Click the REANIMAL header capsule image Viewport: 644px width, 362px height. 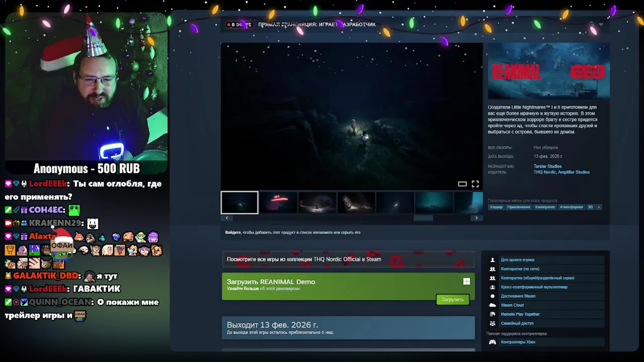tap(548, 71)
